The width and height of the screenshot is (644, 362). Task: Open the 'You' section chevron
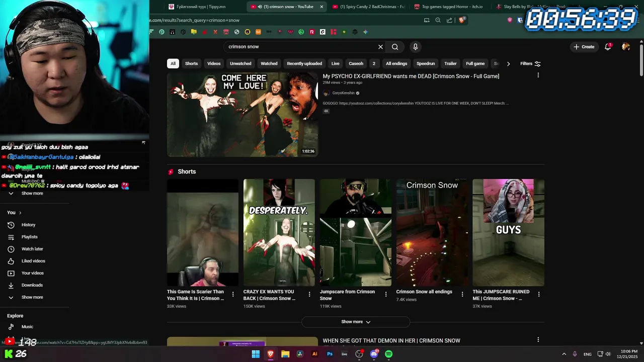coord(20,213)
